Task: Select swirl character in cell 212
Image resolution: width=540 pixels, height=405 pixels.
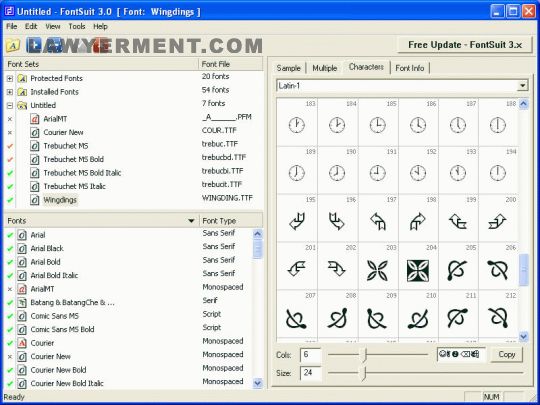Action: 498,318
